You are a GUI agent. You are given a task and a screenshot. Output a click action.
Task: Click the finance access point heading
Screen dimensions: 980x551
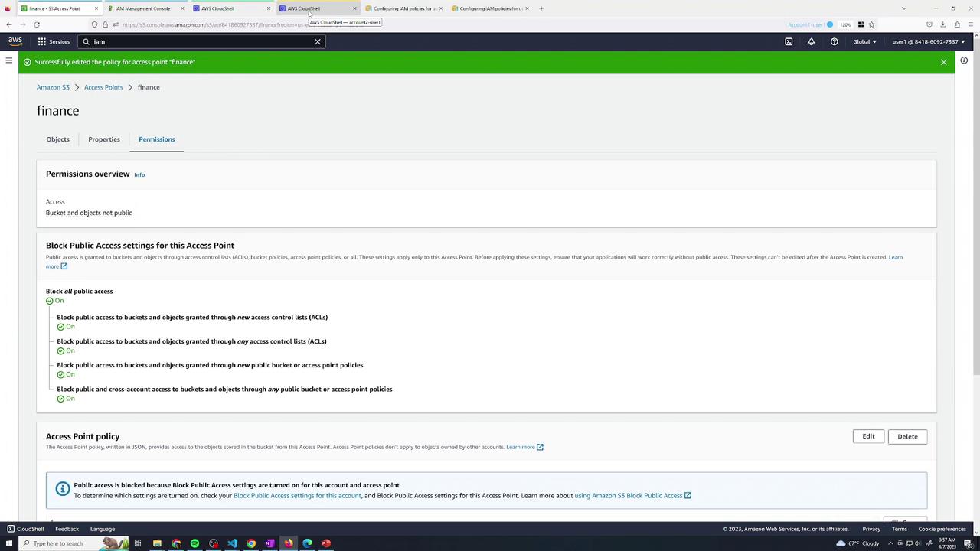pyautogui.click(x=57, y=111)
